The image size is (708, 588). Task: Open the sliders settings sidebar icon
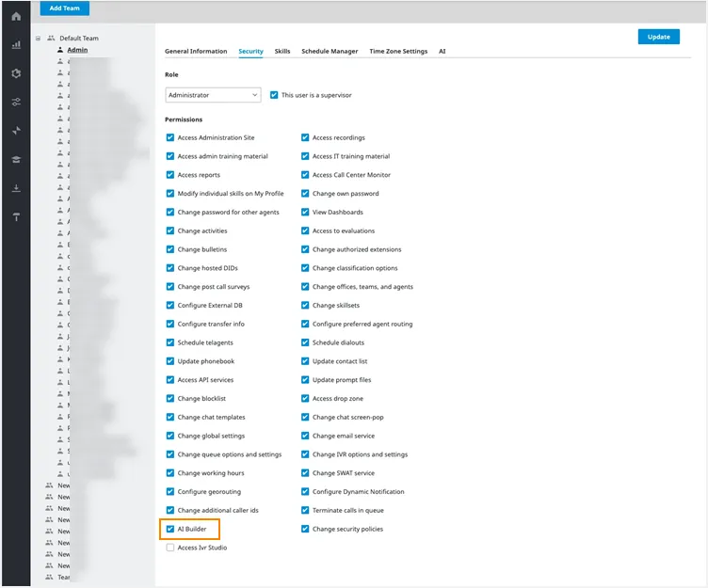point(16,102)
